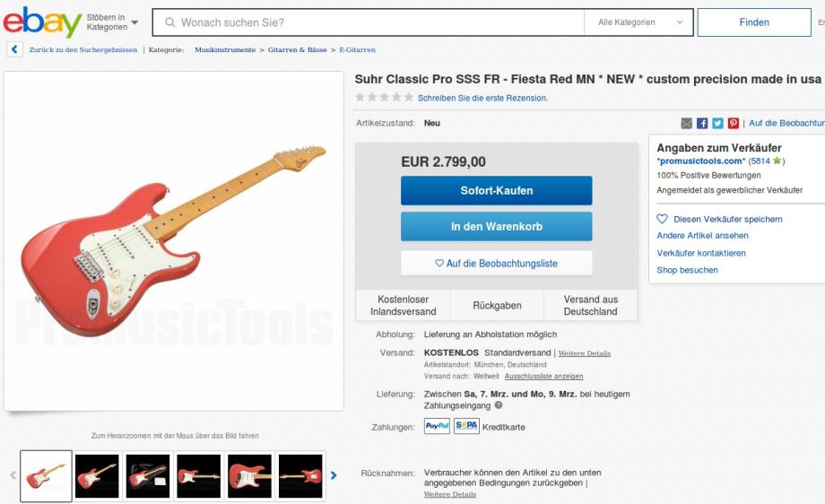Pin listing on Pinterest
The width and height of the screenshot is (825, 504).
pos(734,123)
